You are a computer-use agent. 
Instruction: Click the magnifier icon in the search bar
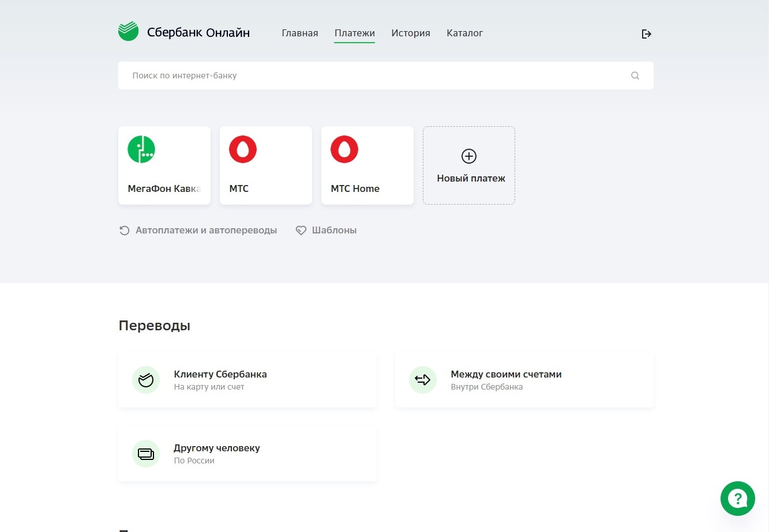(x=635, y=76)
